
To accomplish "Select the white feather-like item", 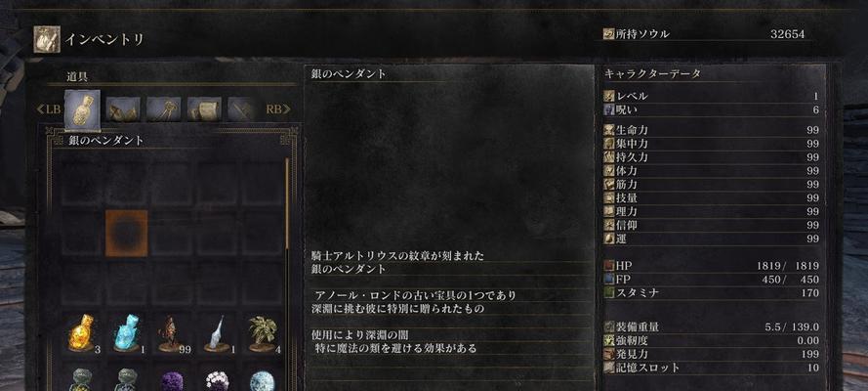I will click(x=216, y=333).
